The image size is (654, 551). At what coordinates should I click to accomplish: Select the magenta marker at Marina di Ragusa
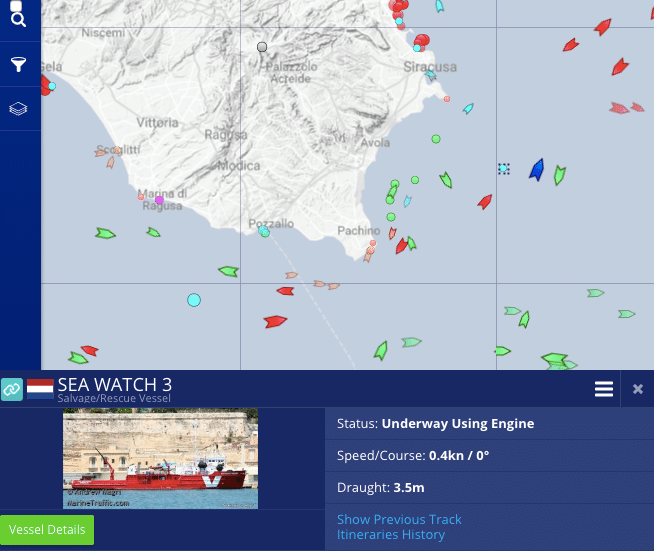point(159,200)
